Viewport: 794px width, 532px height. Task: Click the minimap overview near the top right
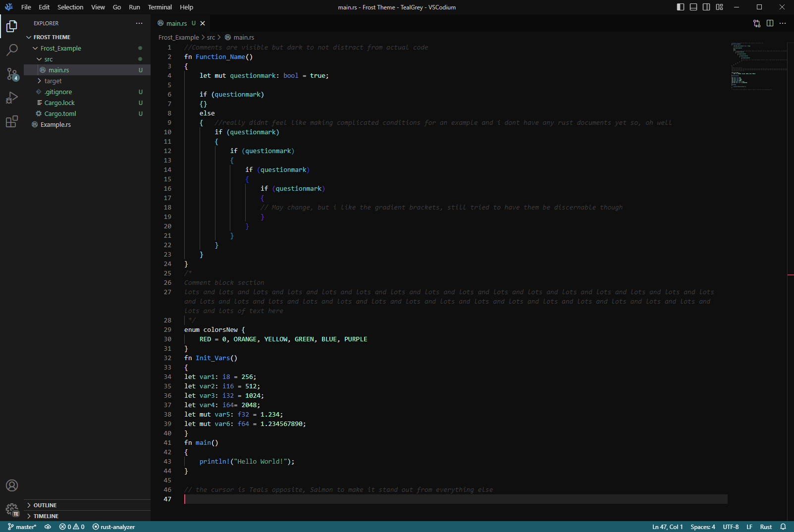[x=753, y=54]
